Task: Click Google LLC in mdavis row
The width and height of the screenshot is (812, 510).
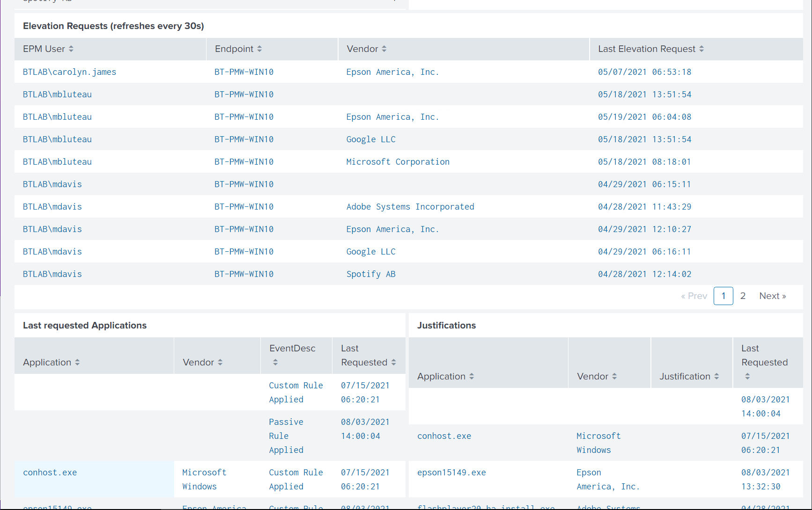Action: pos(371,251)
